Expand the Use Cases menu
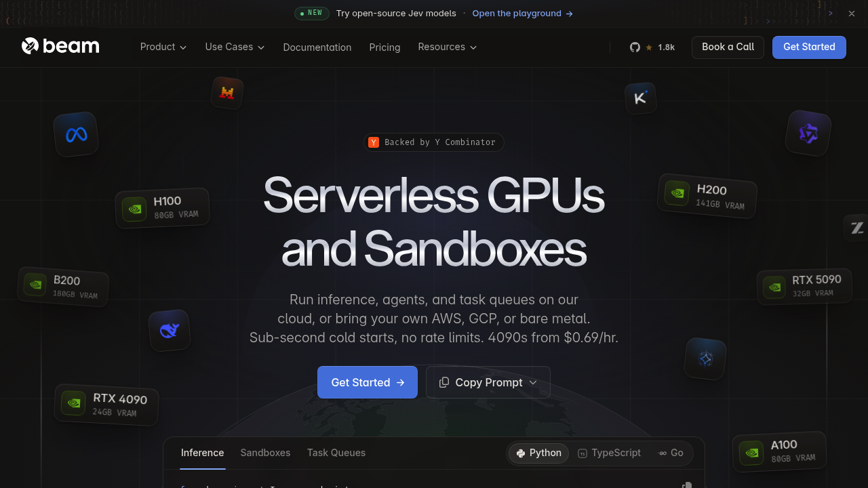Viewport: 868px width, 488px height. click(x=235, y=47)
